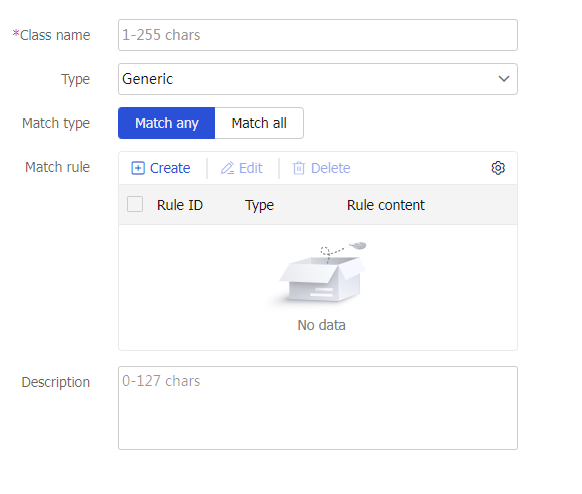Screen dimensions: 582x494
Task: Focus the Class name input field
Action: point(318,35)
